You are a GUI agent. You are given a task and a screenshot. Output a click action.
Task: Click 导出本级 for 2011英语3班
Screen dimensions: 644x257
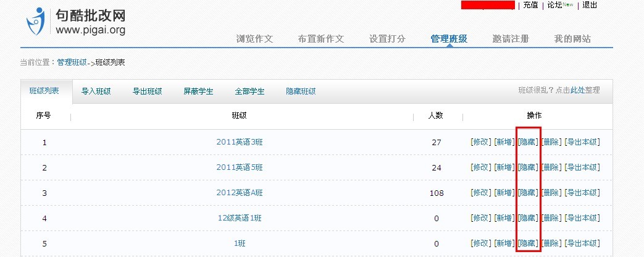[582, 142]
